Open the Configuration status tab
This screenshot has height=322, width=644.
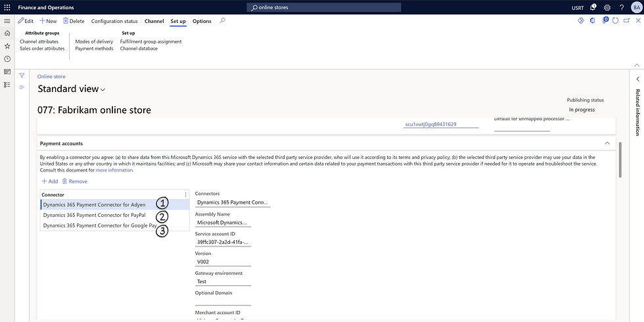click(114, 21)
